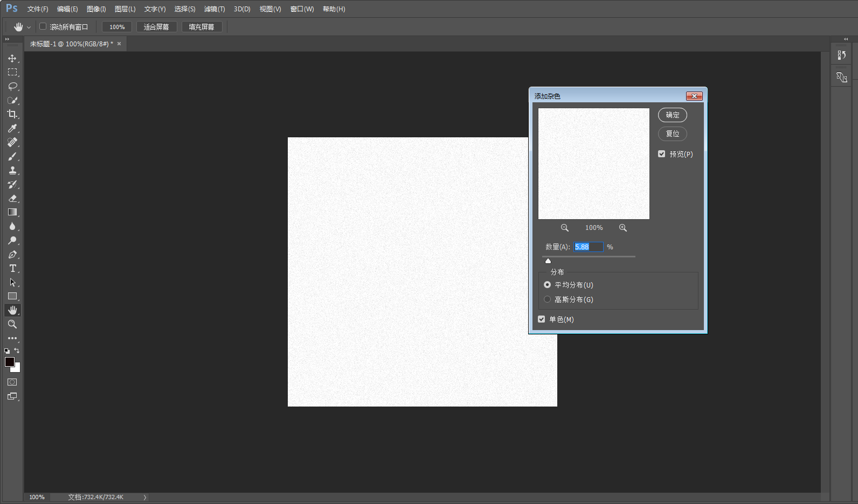858x504 pixels.
Task: Open the 文件(F) menu
Action: tap(38, 9)
